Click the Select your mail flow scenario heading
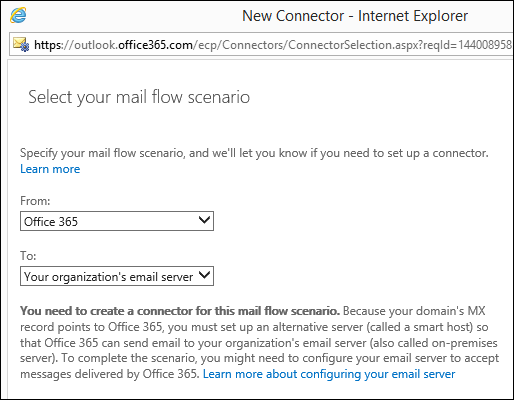The height and width of the screenshot is (400, 514). [x=139, y=97]
